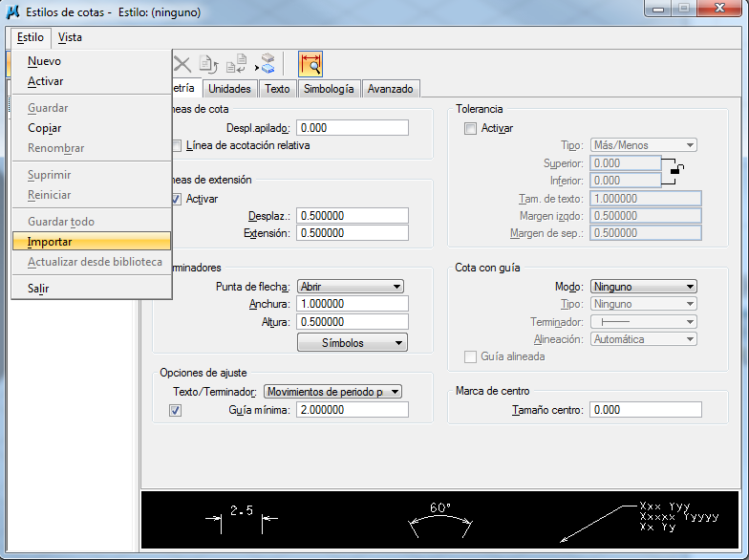Viewport: 749px width, 560px height.
Task: Click the delete style X icon
Action: (x=182, y=64)
